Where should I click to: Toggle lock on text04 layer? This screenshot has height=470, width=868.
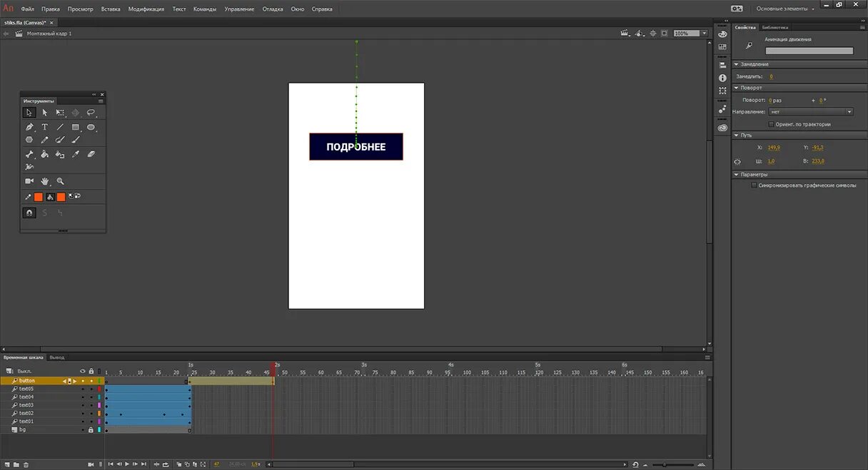click(91, 397)
